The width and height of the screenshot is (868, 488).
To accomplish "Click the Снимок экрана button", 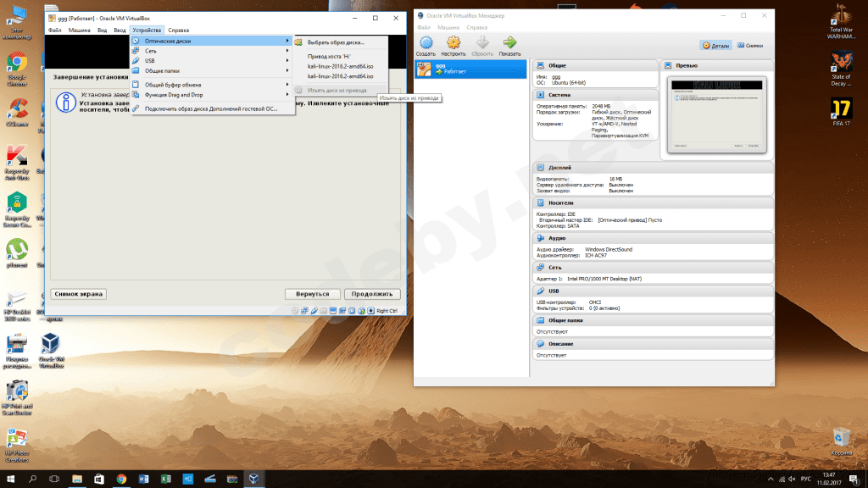I will [79, 294].
